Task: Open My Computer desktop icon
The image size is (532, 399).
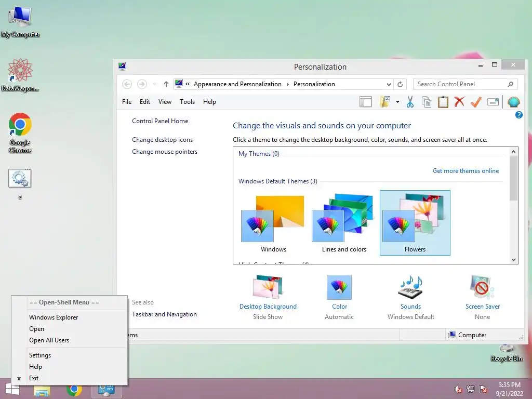Action: 20,21
